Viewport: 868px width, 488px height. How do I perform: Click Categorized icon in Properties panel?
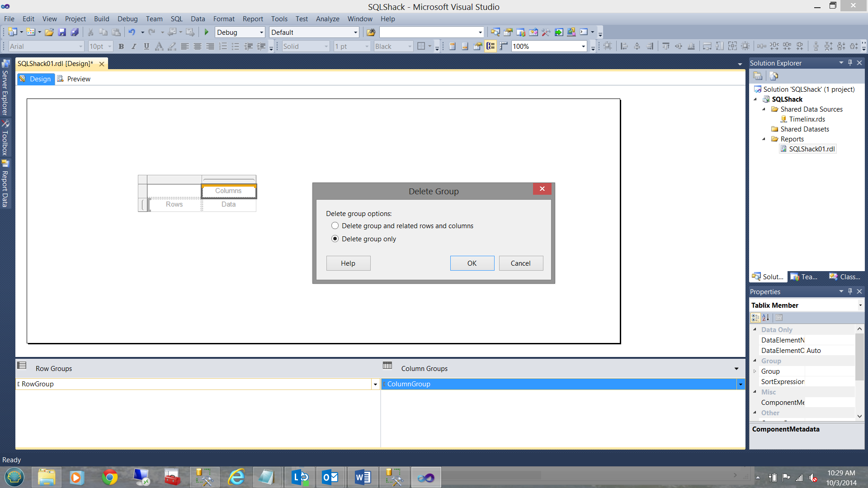[755, 318]
